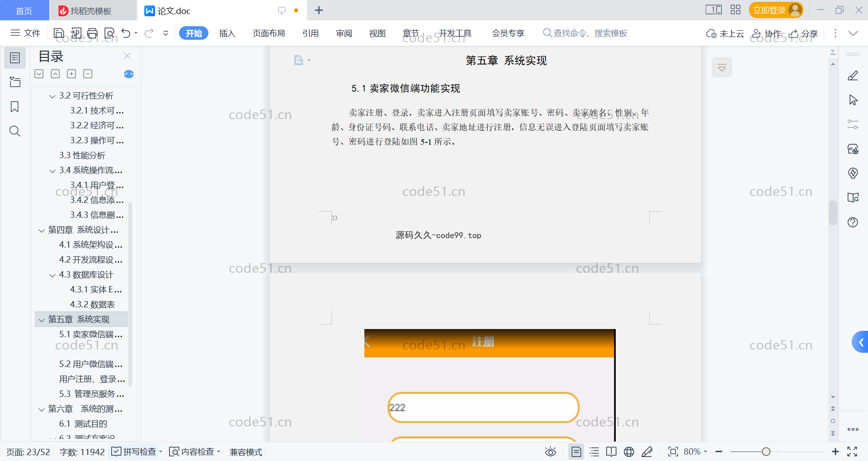The height and width of the screenshot is (461, 868).
Task: Click the document vertical scrollbar thumb
Action: pyautogui.click(x=833, y=212)
